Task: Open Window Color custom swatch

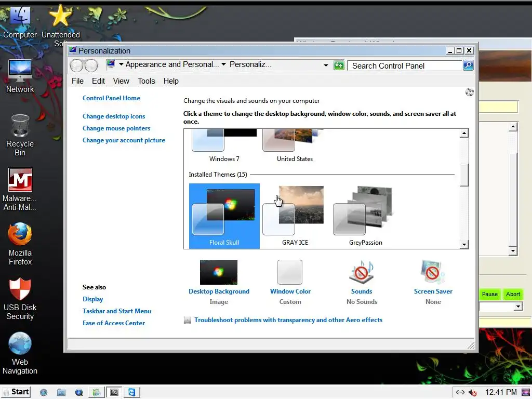Action: (290, 272)
